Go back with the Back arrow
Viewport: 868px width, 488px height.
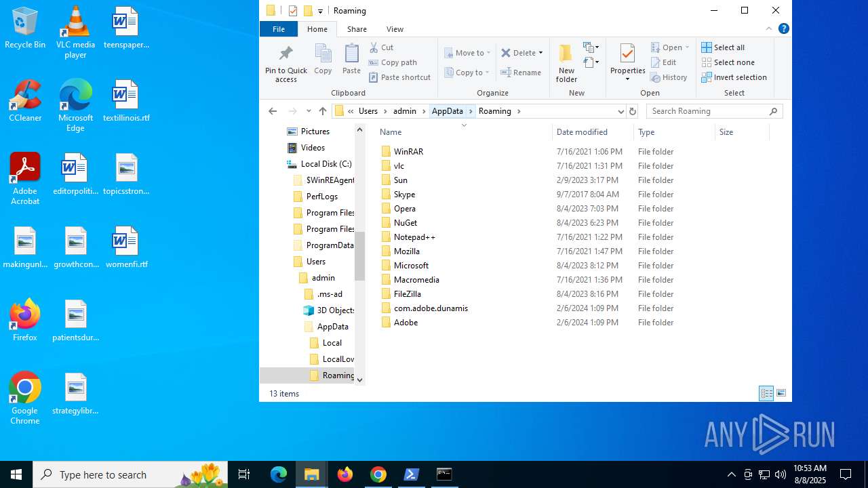click(273, 111)
